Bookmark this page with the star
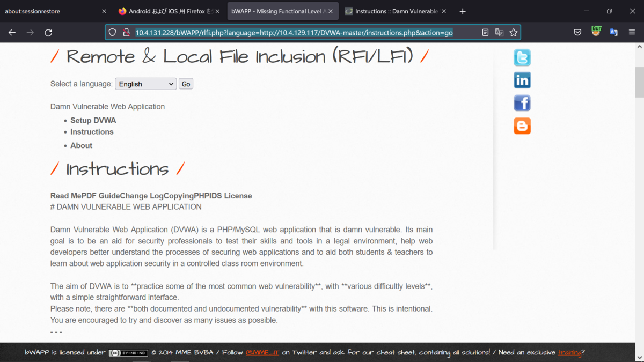The height and width of the screenshot is (362, 644). 514,33
